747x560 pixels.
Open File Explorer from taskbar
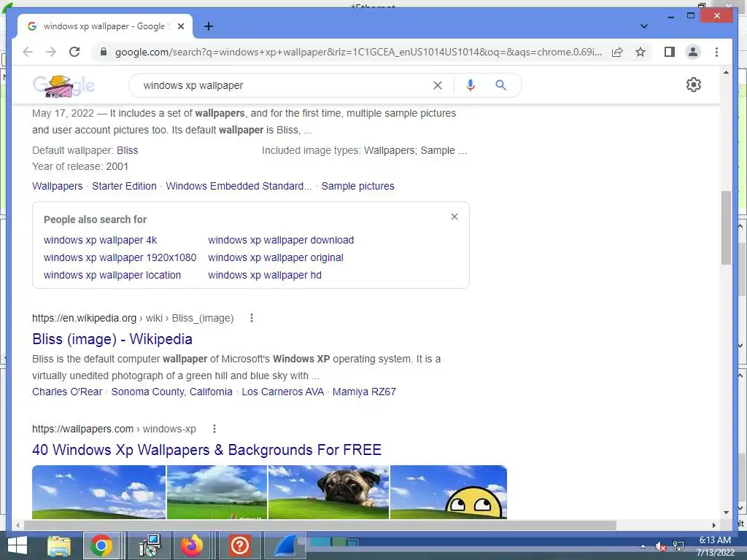[59, 545]
